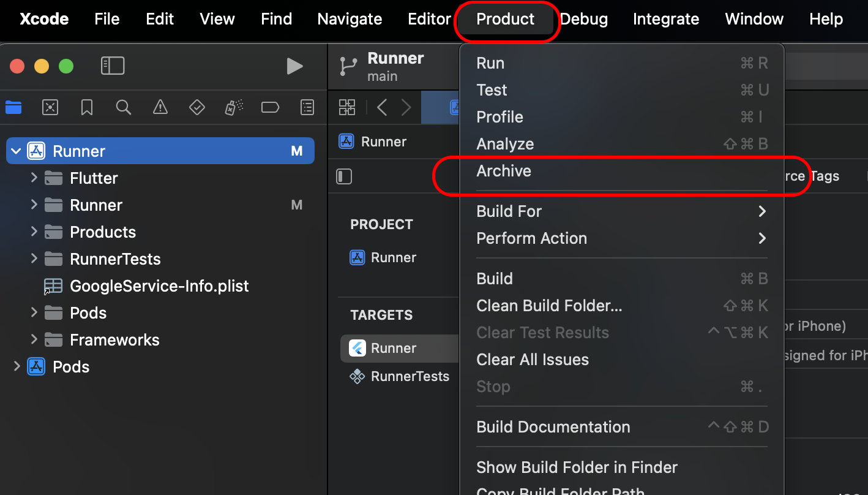Open the Source Control navigator icon

50,108
